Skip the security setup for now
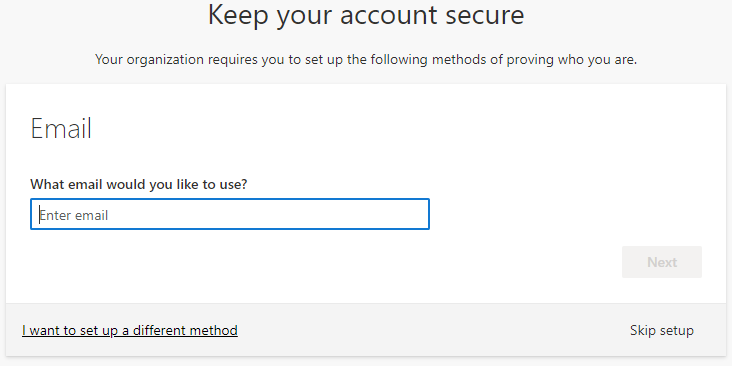 [662, 331]
